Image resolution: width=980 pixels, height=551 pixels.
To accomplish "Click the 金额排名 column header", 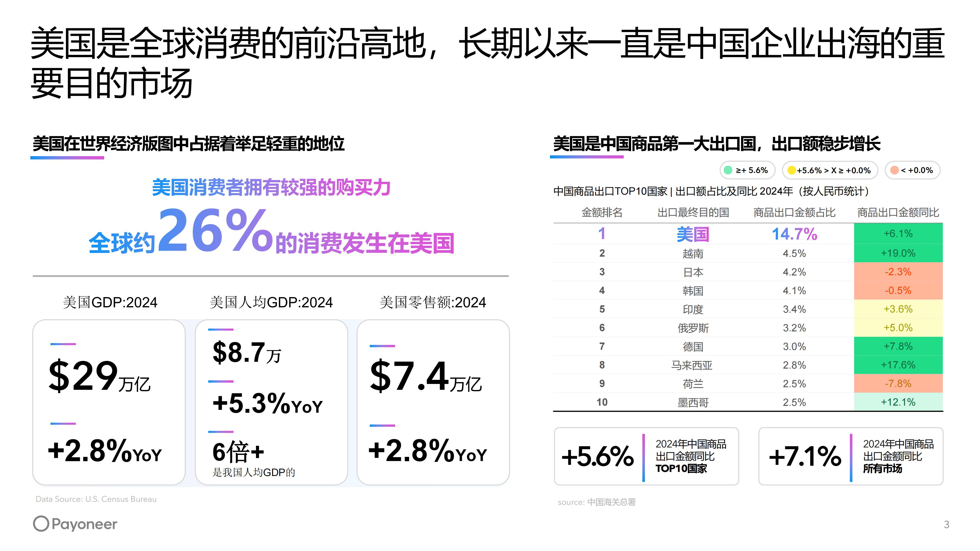I will (602, 212).
